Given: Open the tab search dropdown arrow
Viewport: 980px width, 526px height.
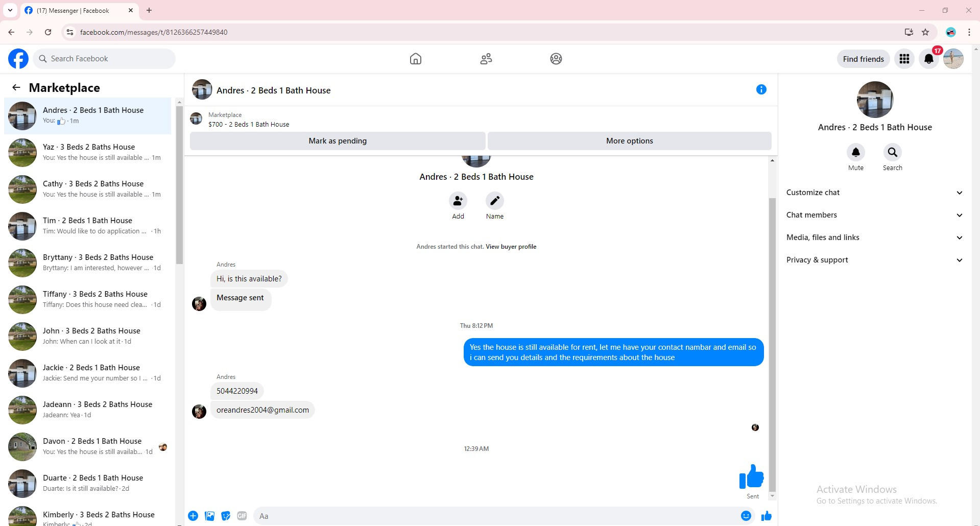Looking at the screenshot, I should [10, 10].
